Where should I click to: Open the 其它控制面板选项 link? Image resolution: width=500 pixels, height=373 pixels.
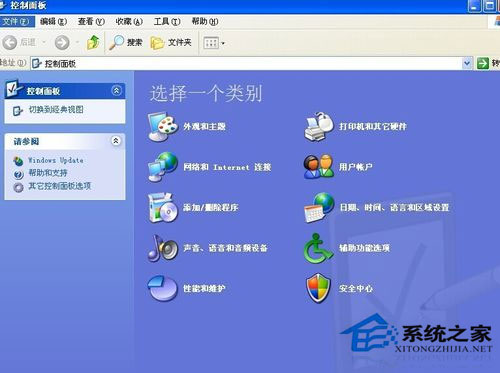[60, 186]
